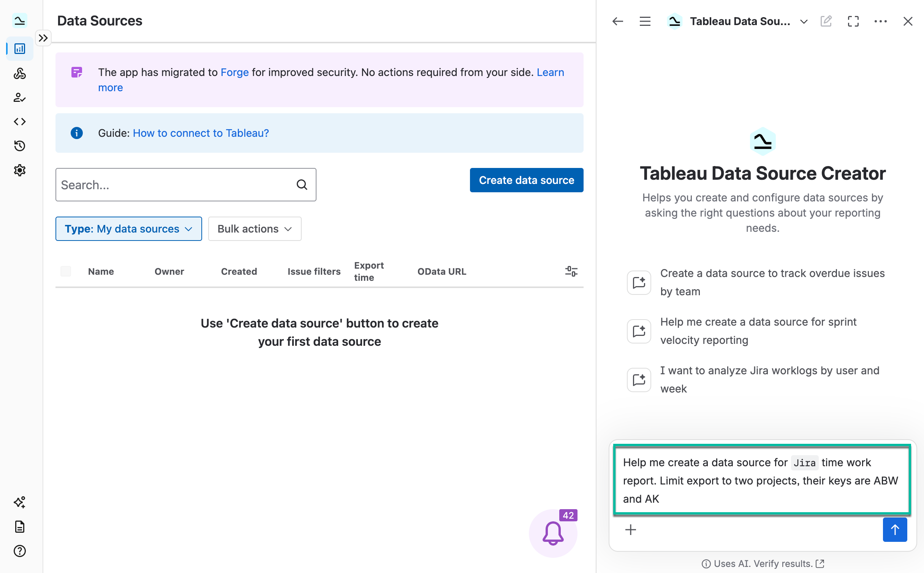The height and width of the screenshot is (573, 924).
Task: Click the new chat edit pencil icon
Action: 826,21
